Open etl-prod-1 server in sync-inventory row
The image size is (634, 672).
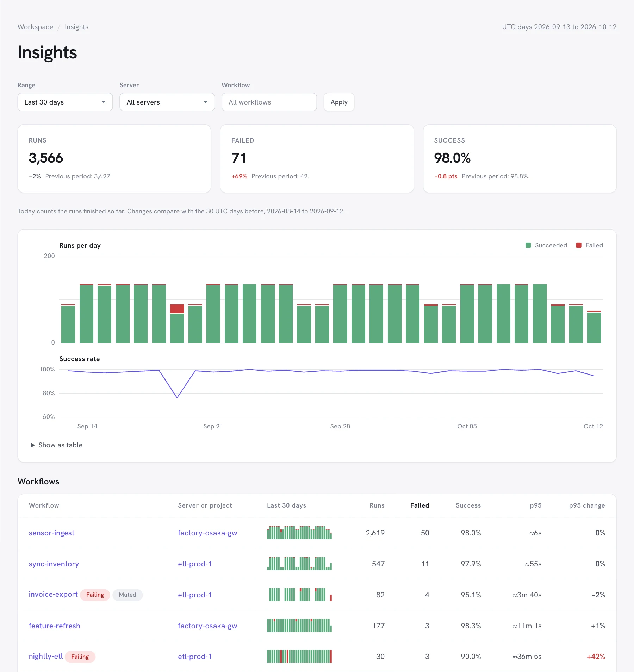pyautogui.click(x=195, y=564)
